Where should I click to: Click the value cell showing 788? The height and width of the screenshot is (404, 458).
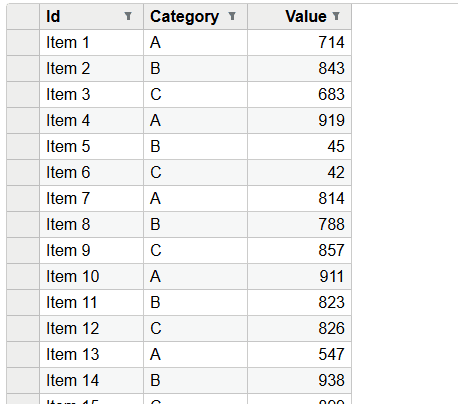pos(300,224)
